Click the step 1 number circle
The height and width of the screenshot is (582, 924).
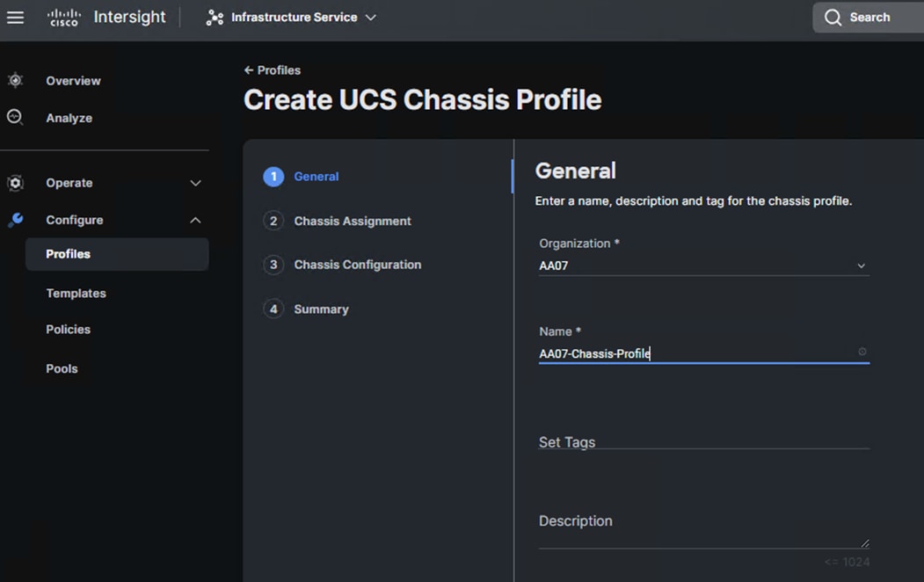tap(273, 177)
